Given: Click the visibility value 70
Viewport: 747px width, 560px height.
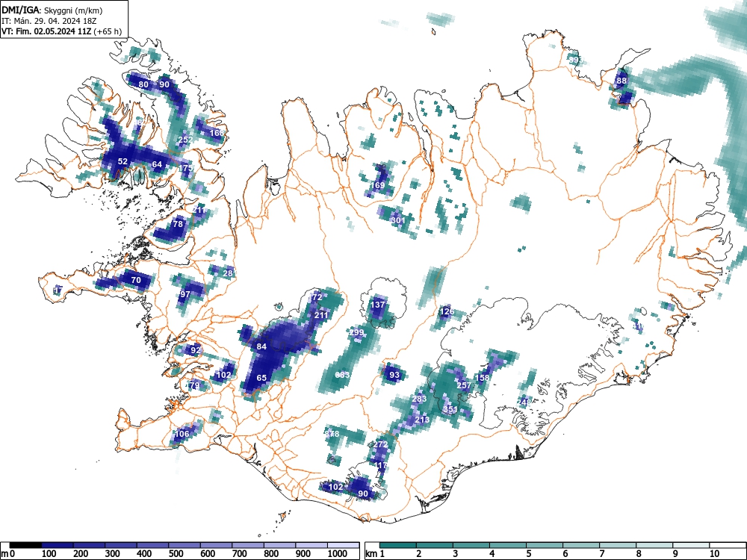Looking at the screenshot, I should click(136, 280).
